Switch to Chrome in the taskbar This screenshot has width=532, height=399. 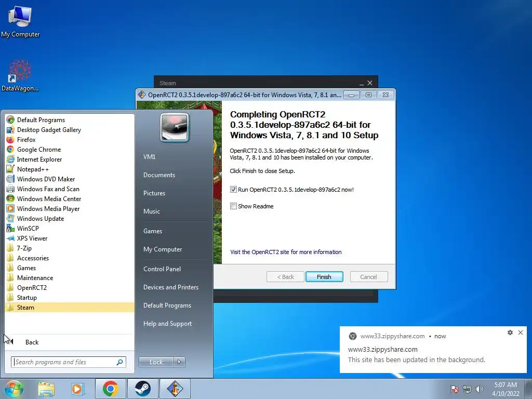pos(110,389)
